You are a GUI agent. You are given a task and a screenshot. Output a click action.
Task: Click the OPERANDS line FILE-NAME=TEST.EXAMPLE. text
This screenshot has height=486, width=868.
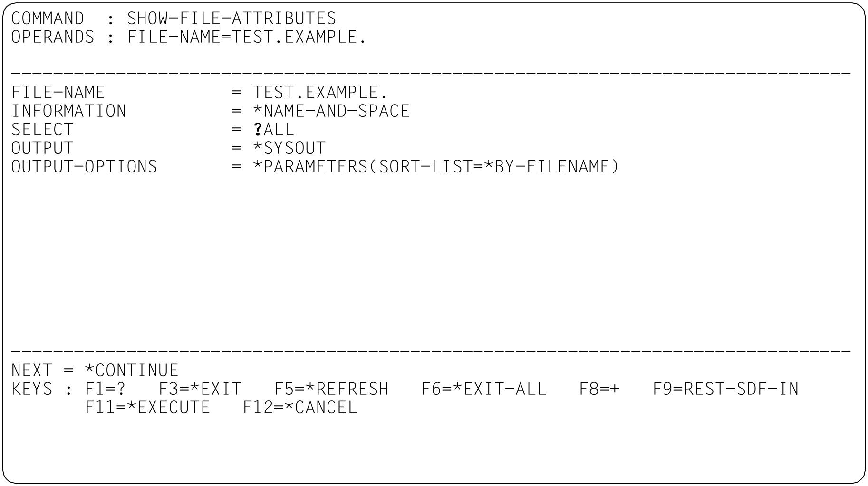[247, 37]
